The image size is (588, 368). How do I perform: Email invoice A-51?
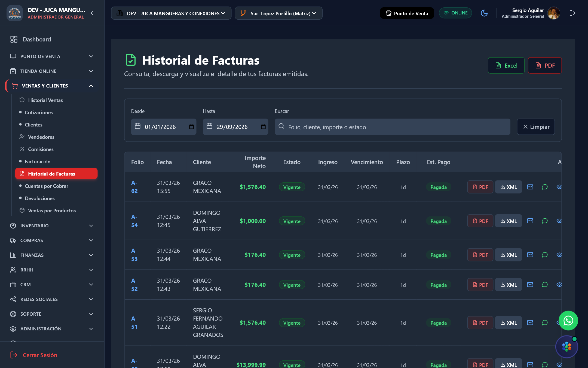[530, 323]
